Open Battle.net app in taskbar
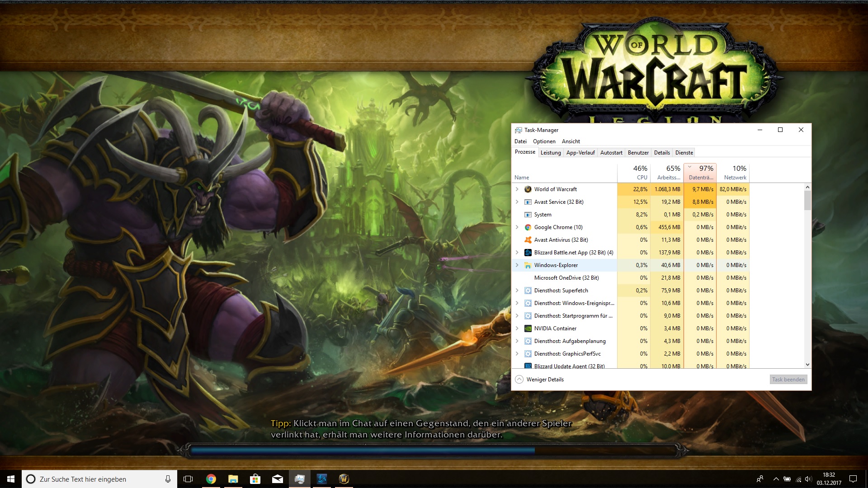 coord(321,479)
